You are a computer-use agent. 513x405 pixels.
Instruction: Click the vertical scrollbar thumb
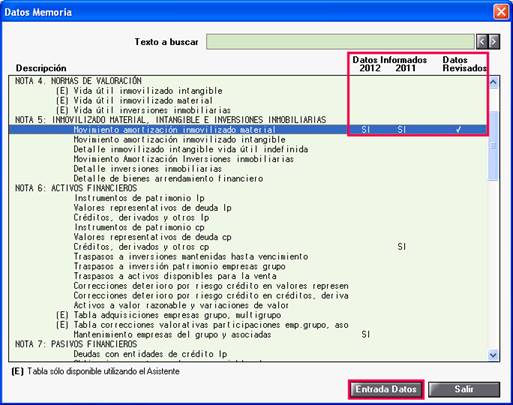[x=493, y=146]
